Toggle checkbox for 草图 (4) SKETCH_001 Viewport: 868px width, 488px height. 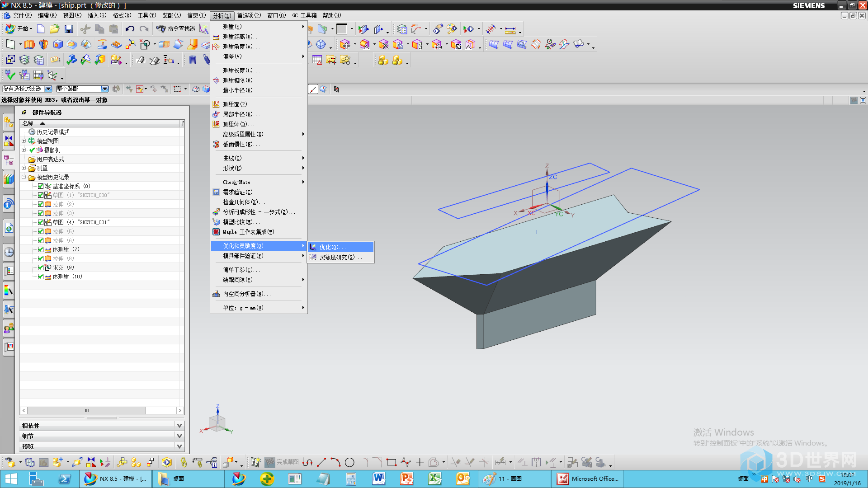click(41, 222)
